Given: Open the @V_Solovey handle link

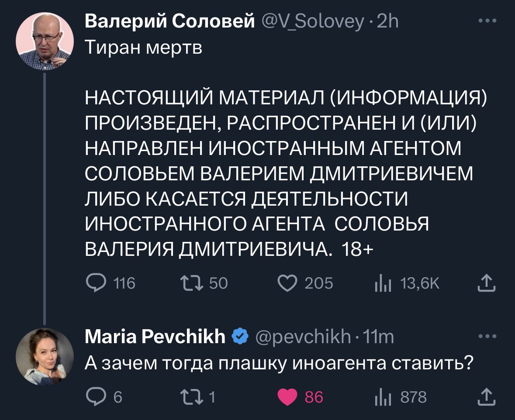Looking at the screenshot, I should 313,21.
